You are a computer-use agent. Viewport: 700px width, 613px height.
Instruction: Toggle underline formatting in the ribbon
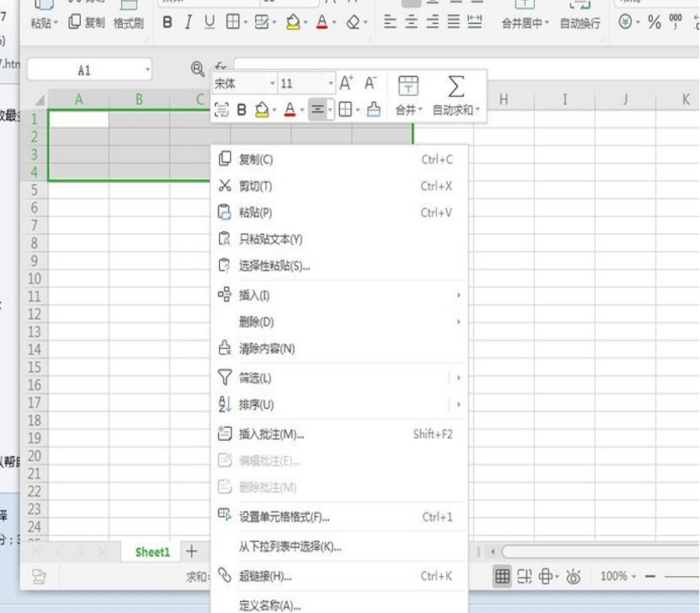point(209,23)
